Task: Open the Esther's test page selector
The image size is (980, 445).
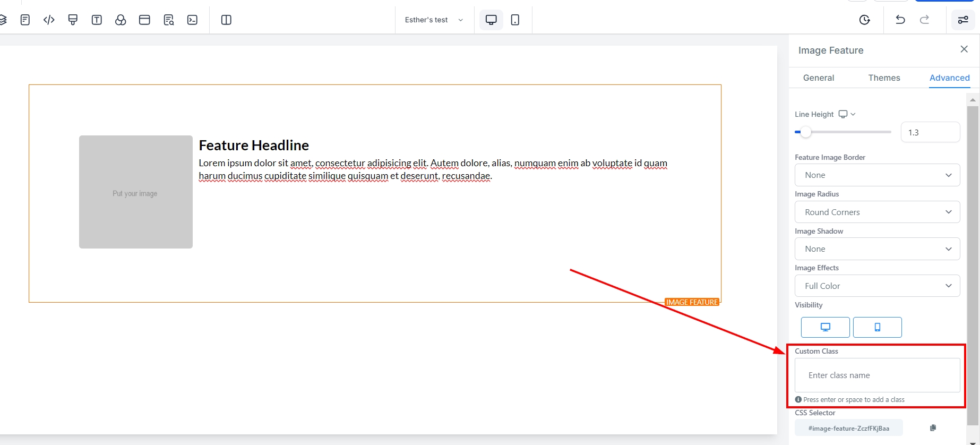Action: click(x=434, y=20)
